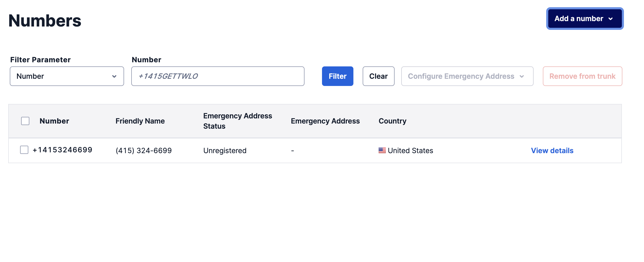Screen dimensions: 644x262
Task: Click the Emergency Address Status column header
Action: pyautogui.click(x=238, y=121)
